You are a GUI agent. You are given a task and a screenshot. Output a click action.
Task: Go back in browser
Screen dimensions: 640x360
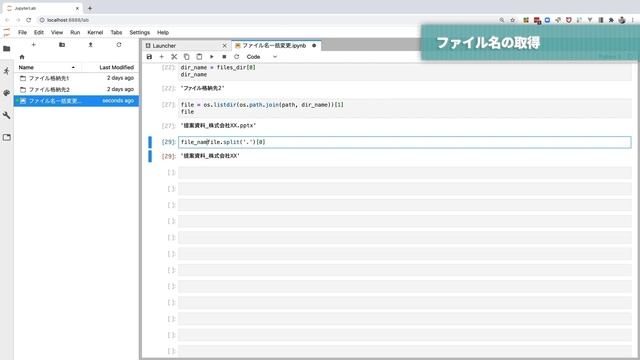(7, 20)
